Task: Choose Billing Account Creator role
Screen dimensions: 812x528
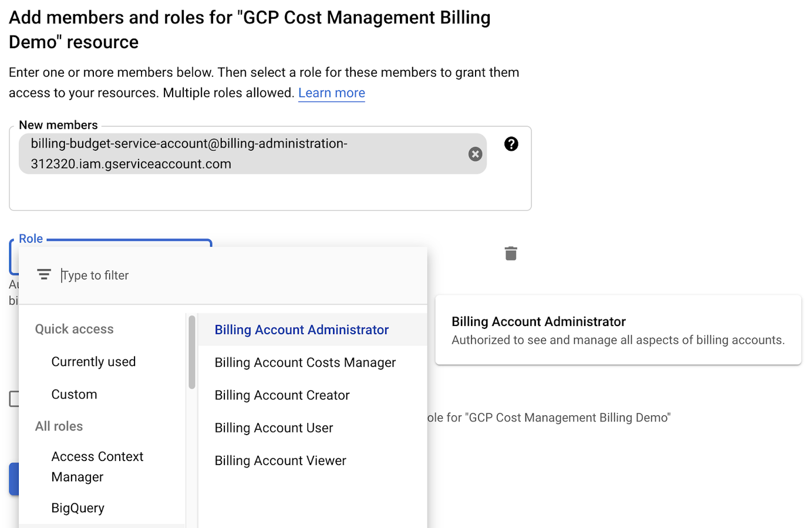Action: (x=312, y=395)
